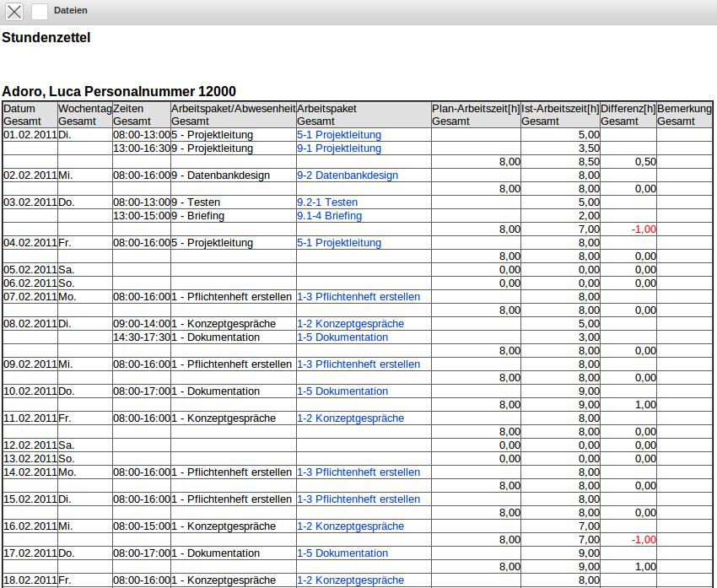Open the 9.1-4 Briefing link
The image size is (717, 588).
tap(329, 216)
